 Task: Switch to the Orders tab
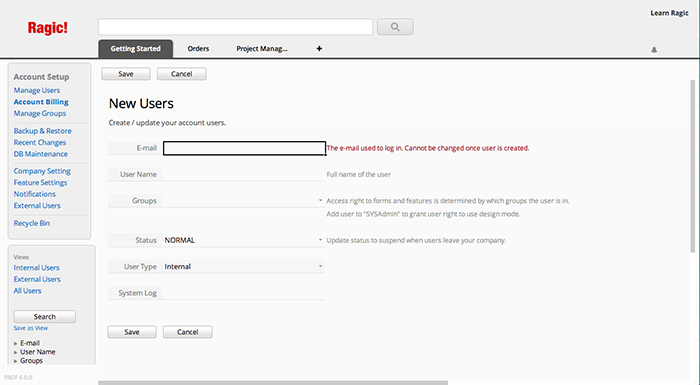198,49
